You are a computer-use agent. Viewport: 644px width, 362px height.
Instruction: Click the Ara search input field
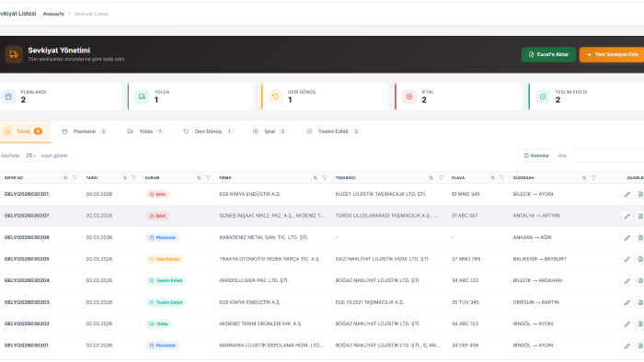(608, 155)
